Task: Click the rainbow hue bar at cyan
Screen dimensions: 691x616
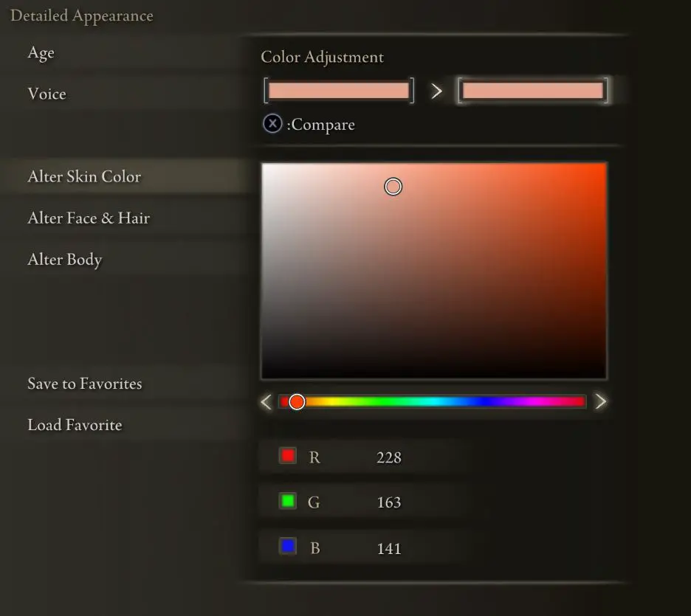Action: tap(434, 401)
